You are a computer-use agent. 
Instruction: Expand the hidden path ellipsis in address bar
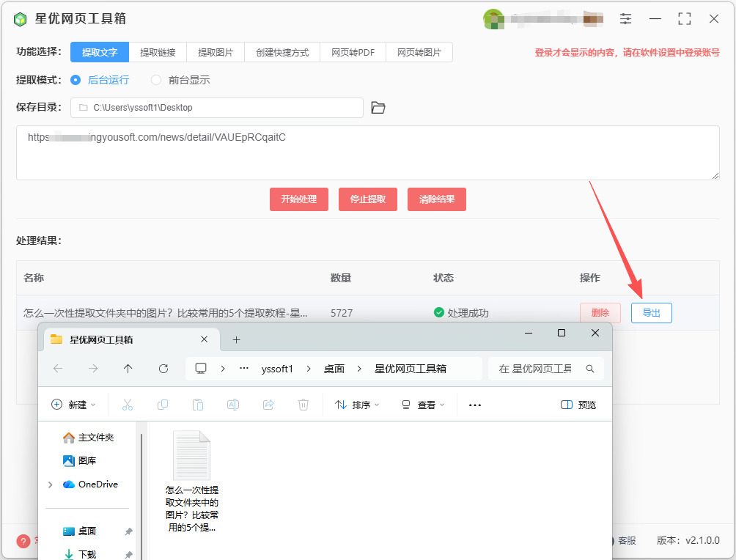pyautogui.click(x=243, y=369)
